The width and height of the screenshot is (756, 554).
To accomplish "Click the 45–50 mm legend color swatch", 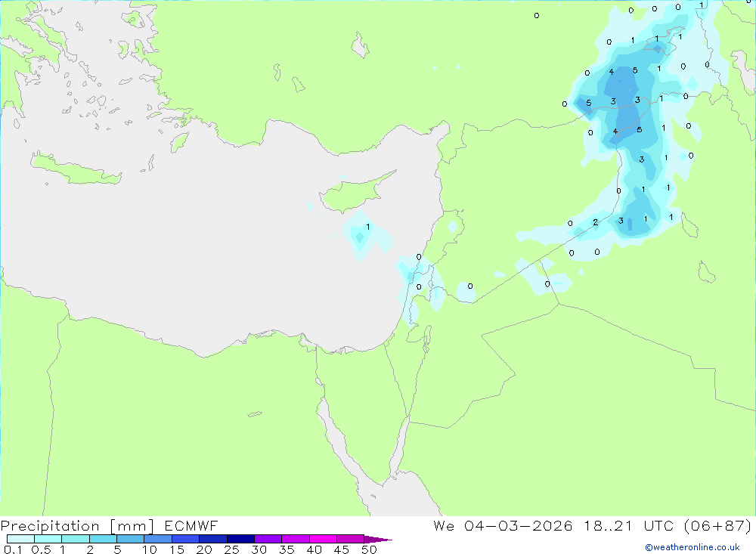I will pyautogui.click(x=351, y=539).
